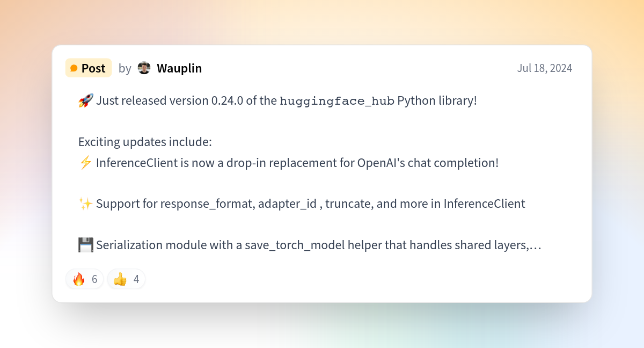644x348 pixels.
Task: Open the Wauplin profile link
Action: tap(179, 68)
